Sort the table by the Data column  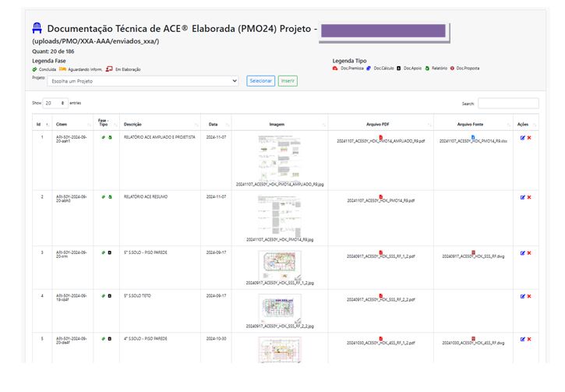point(213,124)
